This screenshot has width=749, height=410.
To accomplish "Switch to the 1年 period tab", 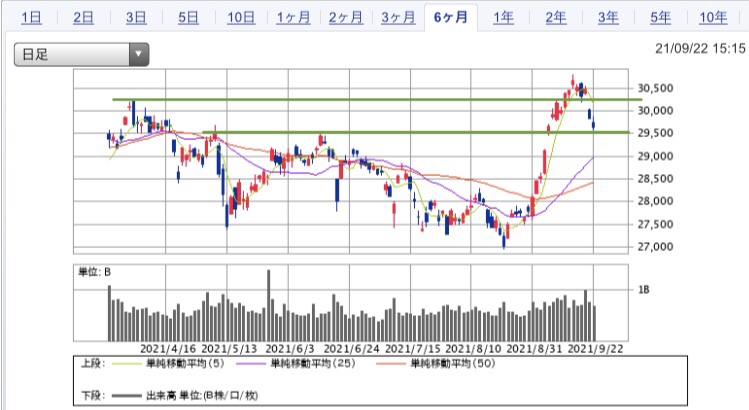I will pyautogui.click(x=503, y=18).
